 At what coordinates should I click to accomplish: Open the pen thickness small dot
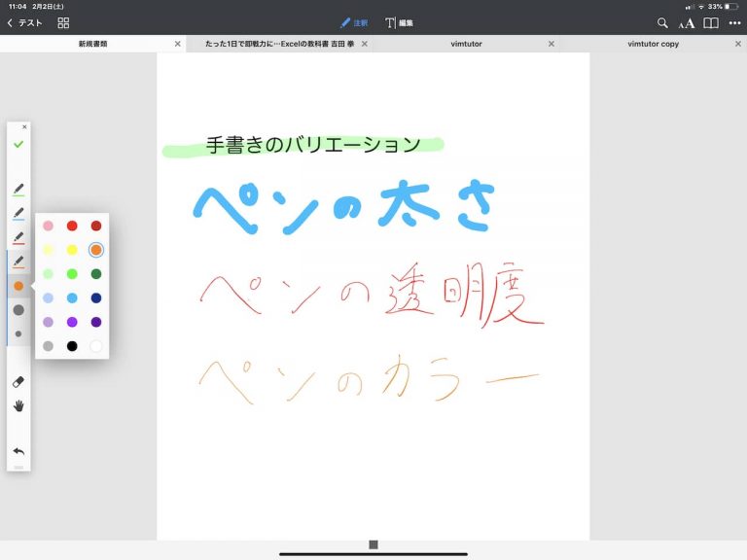point(18,333)
